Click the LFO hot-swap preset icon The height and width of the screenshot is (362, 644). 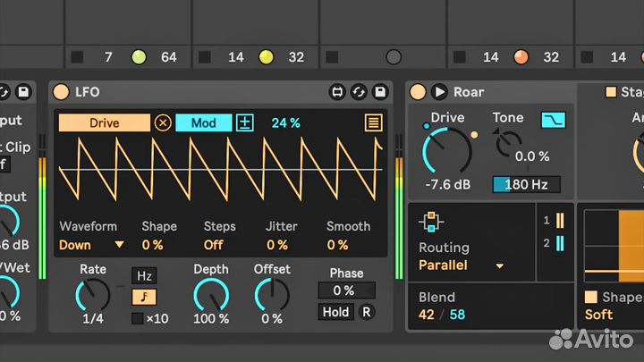click(x=359, y=92)
